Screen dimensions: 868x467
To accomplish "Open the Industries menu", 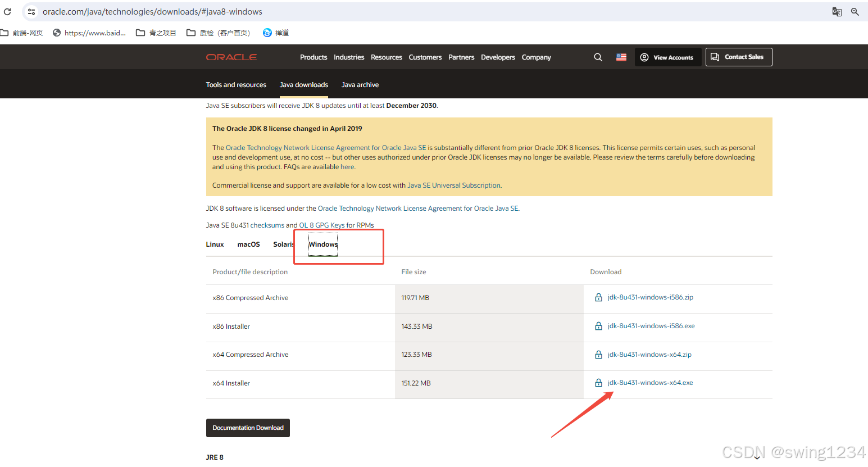I will click(349, 57).
